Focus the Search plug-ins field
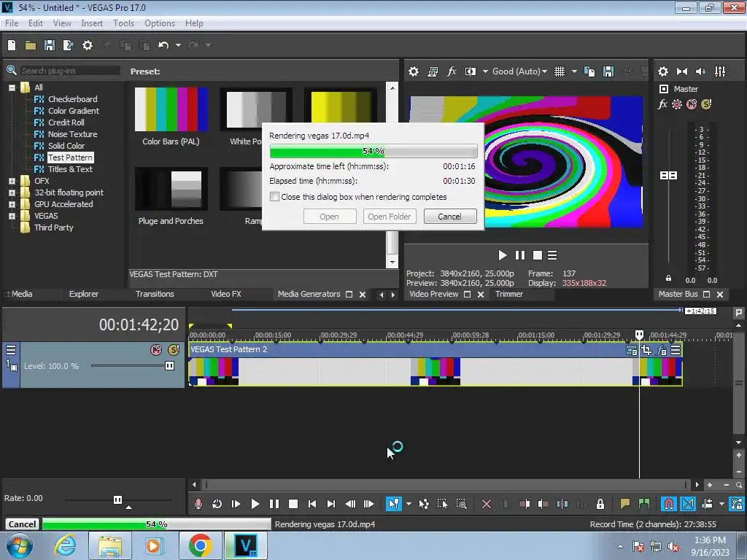The height and width of the screenshot is (560, 747). (69, 71)
